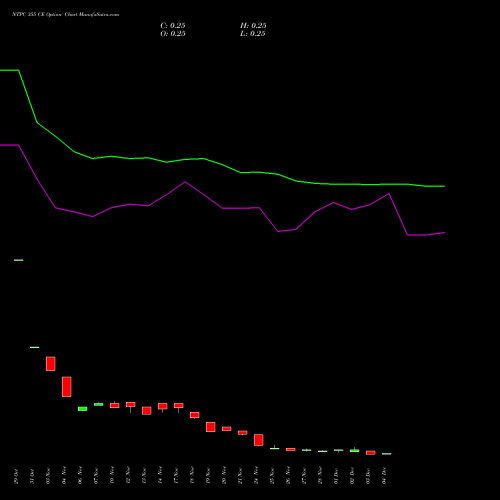Screen dimensions: 500x500
Task: Click the NTPC 355 CE Option Chart title
Action: pyautogui.click(x=65, y=15)
